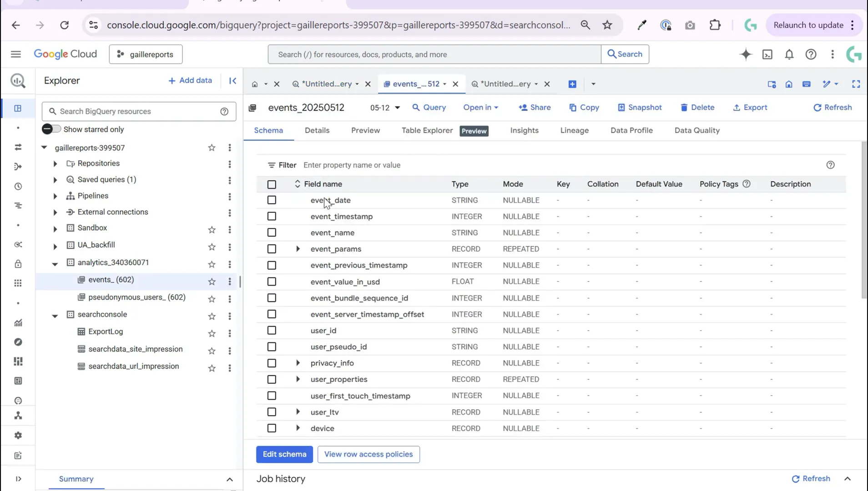The image size is (868, 491).
Task: Check the user_id field checkbox
Action: 272,331
